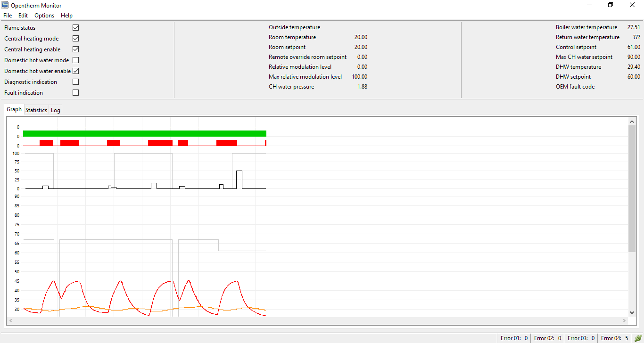Screen dimensions: 644x343
Task: Click the OEM fault code label
Action: point(575,87)
